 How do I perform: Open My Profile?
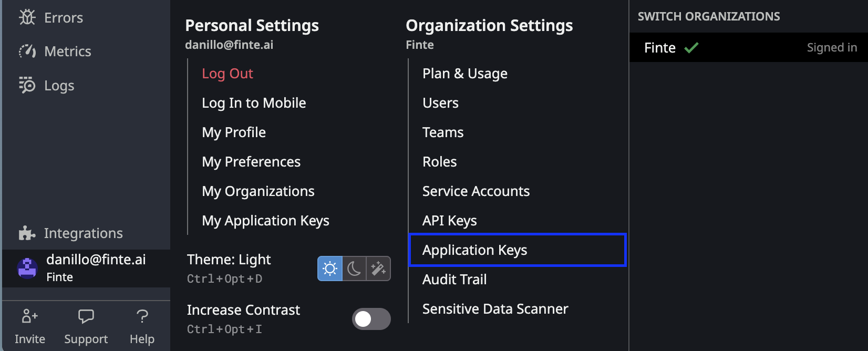(x=234, y=132)
